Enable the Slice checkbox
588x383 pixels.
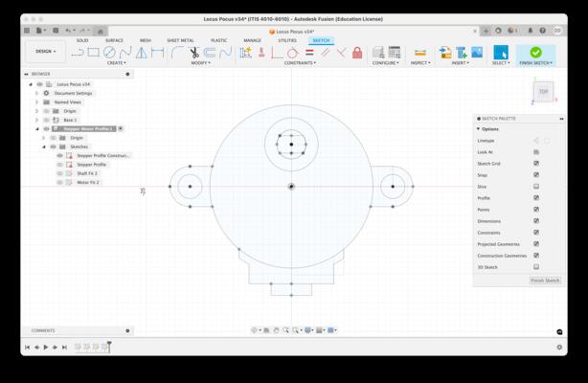(536, 187)
